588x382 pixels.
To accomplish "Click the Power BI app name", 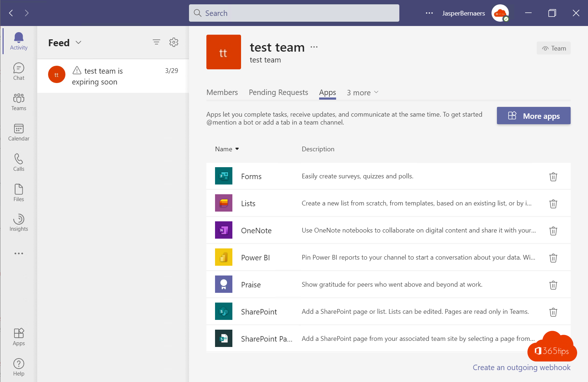I will pos(256,258).
